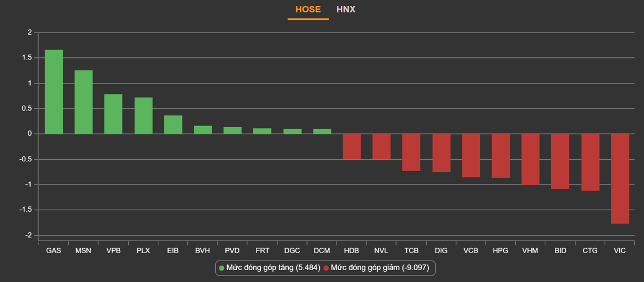
Task: Select the GAS green bar
Action: (54, 92)
